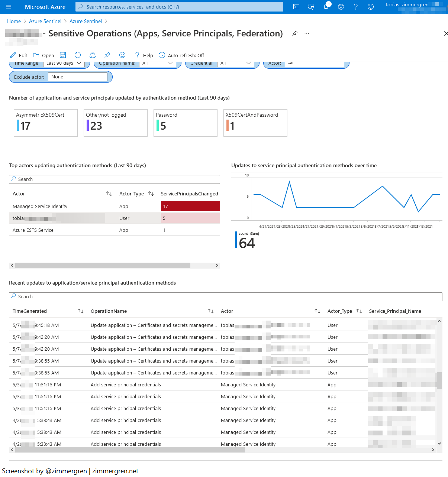Toggle Auto refresh: Off setting
The height and width of the screenshot is (477, 448).
(182, 55)
